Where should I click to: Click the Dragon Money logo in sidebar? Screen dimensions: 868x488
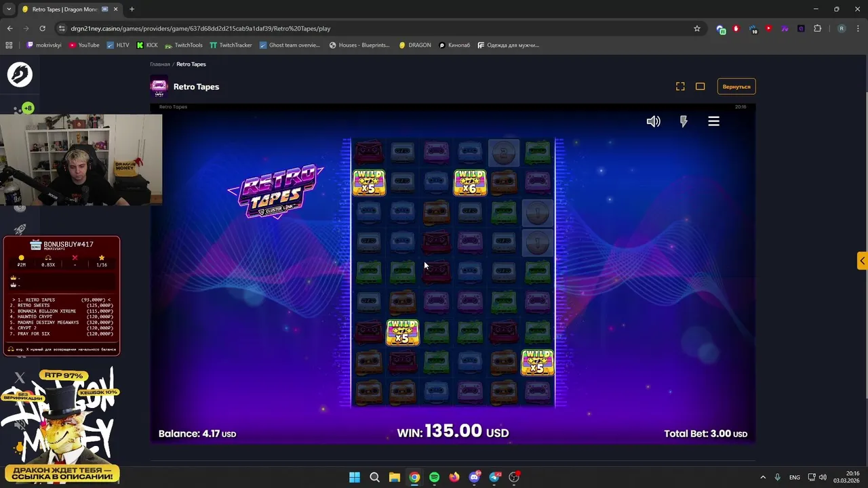(x=20, y=75)
